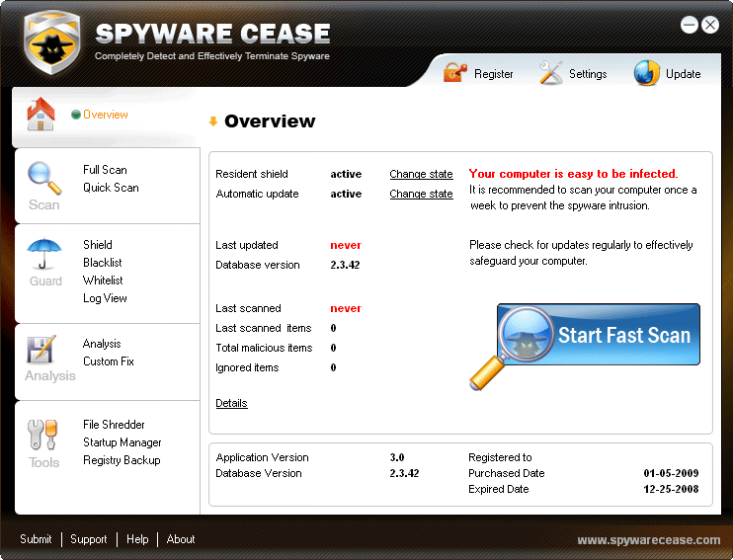Click the Tools wrench icon

42,435
